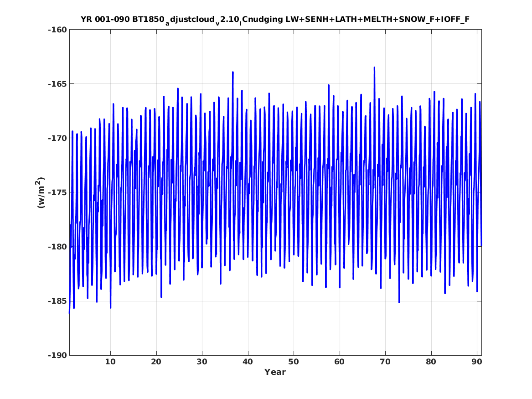The image size is (532, 399).
Task: Click the y-axis tick label -170
Action: point(58,138)
